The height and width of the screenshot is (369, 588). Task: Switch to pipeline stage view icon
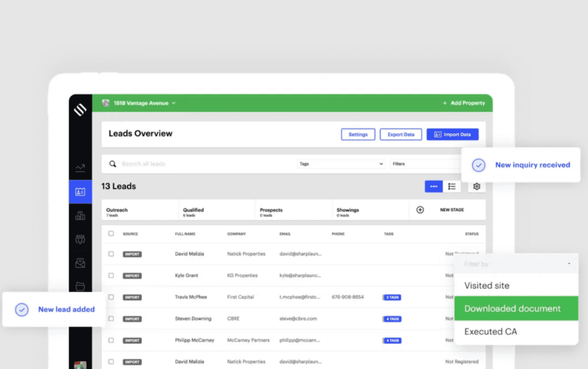433,186
